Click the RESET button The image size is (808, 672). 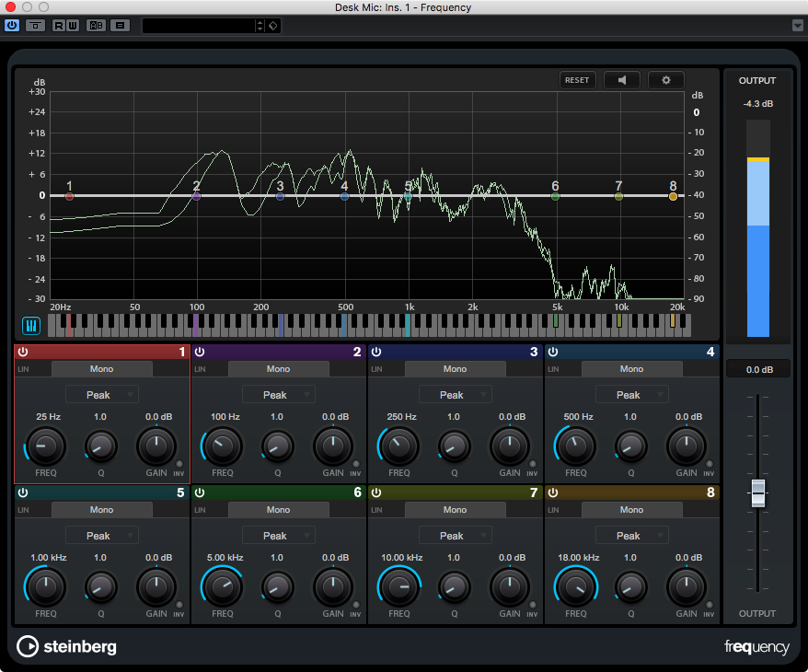click(x=577, y=80)
